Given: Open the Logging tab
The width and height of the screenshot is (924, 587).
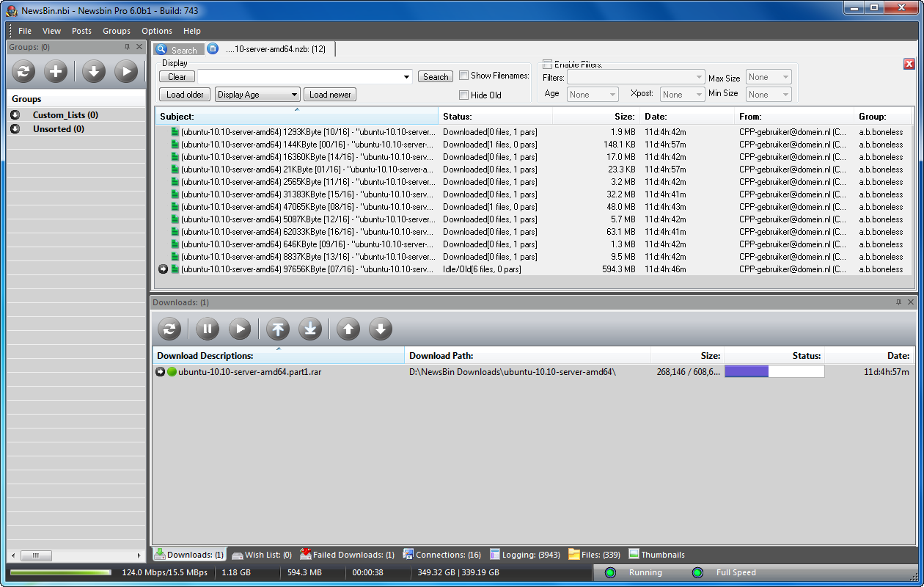Looking at the screenshot, I should point(525,555).
